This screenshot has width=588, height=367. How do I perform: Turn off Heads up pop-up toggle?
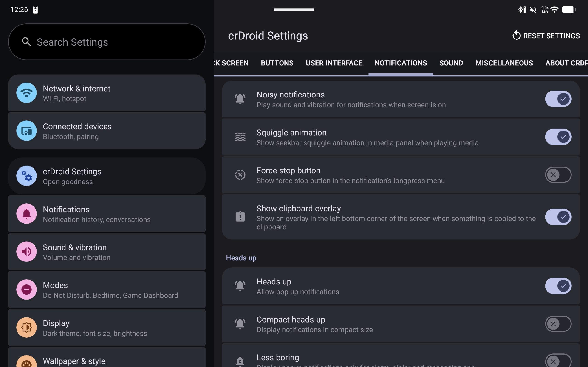[x=558, y=286]
